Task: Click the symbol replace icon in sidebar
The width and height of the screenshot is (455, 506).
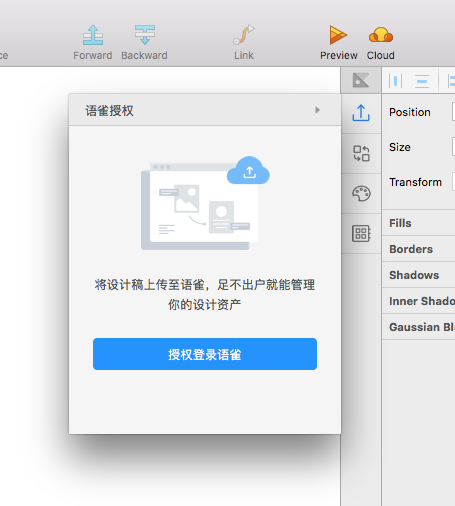Action: (361, 153)
